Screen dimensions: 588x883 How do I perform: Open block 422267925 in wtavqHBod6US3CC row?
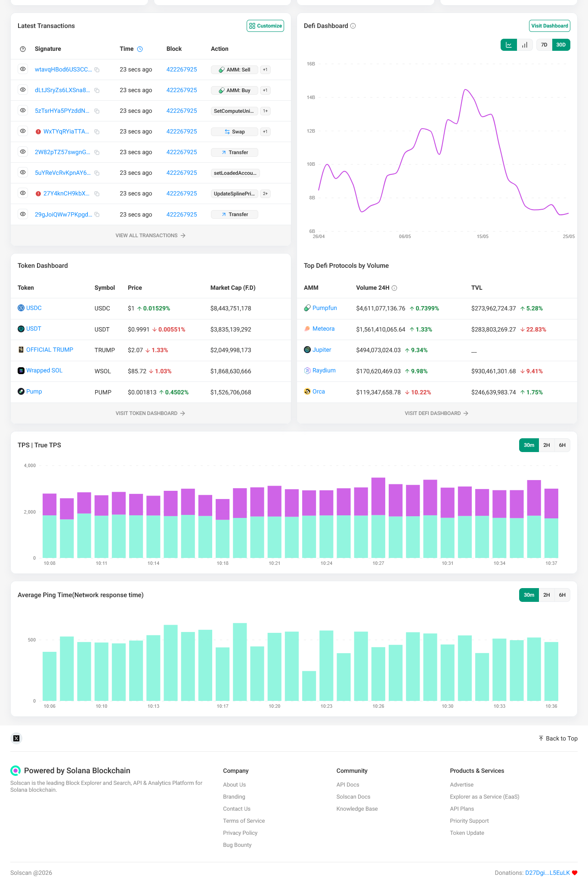pos(182,69)
